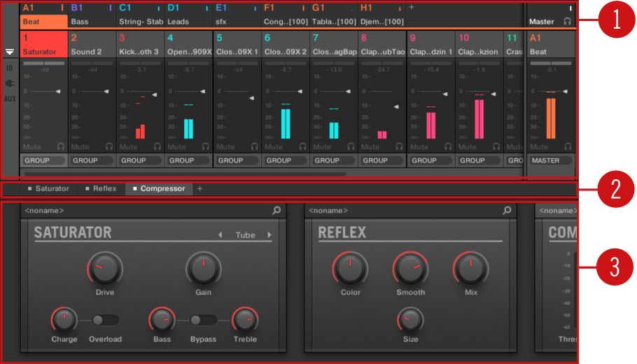Collapse mixer with the down arrow button
This screenshot has width=637, height=364.
[x=10, y=52]
